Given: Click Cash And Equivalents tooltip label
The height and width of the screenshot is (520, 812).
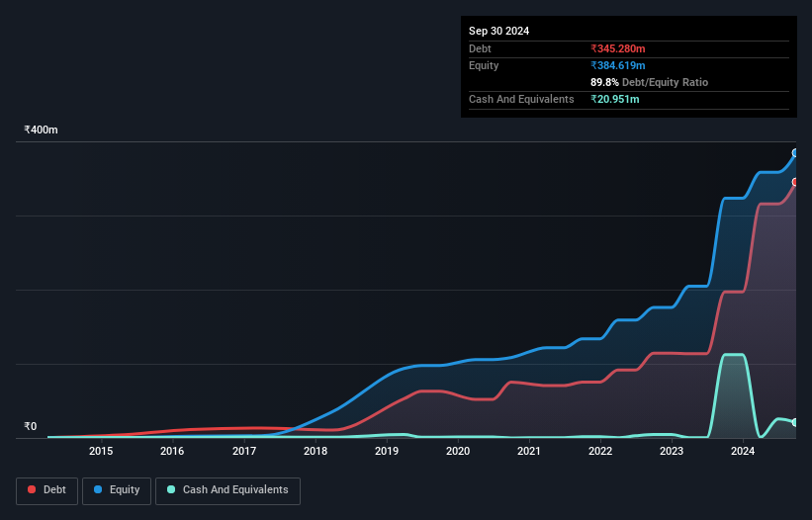Looking at the screenshot, I should click(521, 99).
